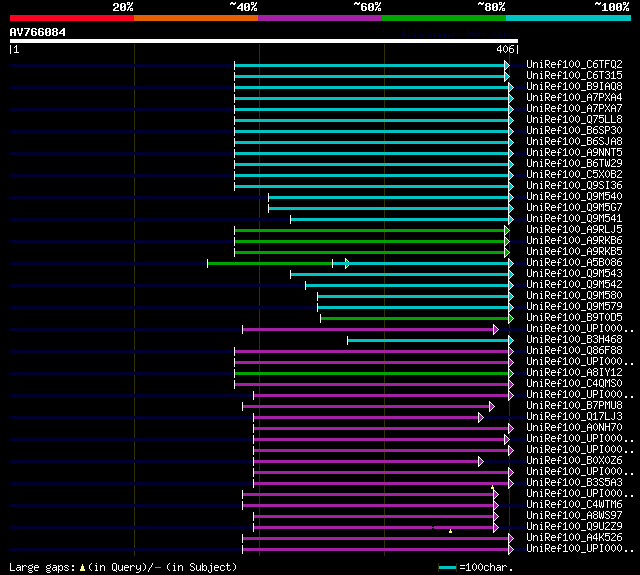Click the cyan =100char scale bar in the legend

tap(447, 568)
